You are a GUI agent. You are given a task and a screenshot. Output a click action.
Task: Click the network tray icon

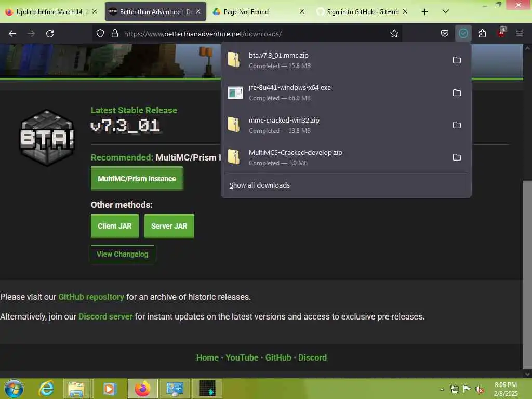(x=454, y=389)
